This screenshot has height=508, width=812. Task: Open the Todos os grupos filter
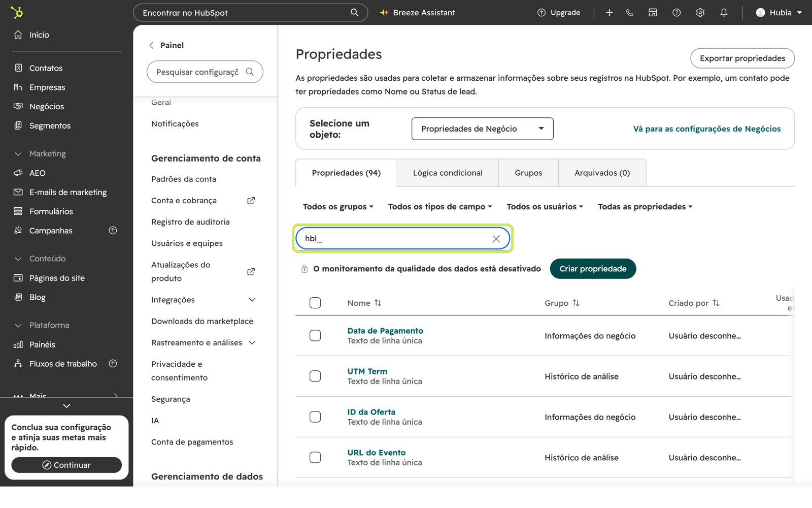point(338,207)
